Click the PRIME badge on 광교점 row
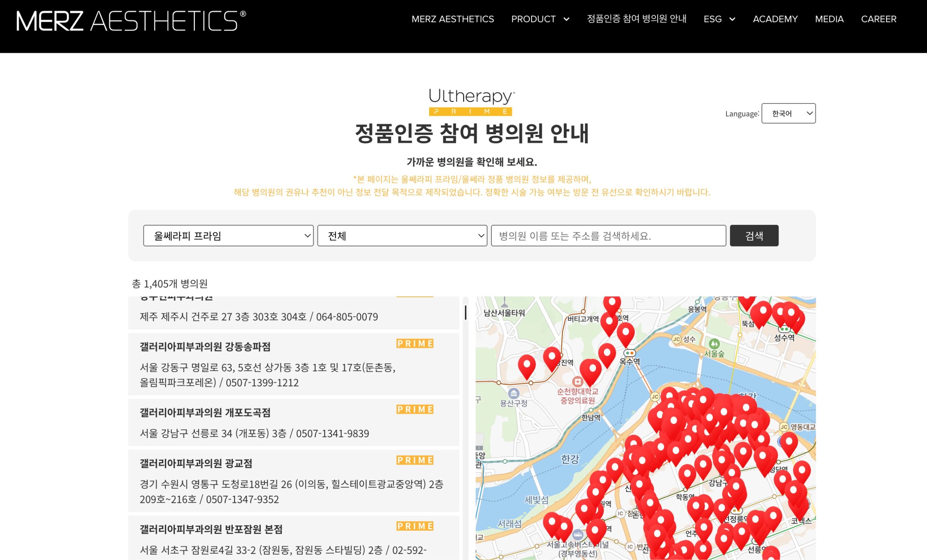The height and width of the screenshot is (560, 927). [x=415, y=460]
